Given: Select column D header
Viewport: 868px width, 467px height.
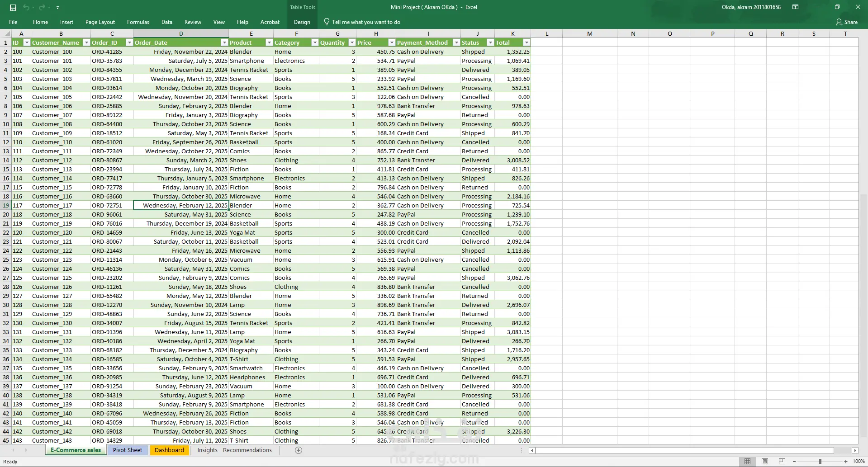Looking at the screenshot, I should point(181,33).
